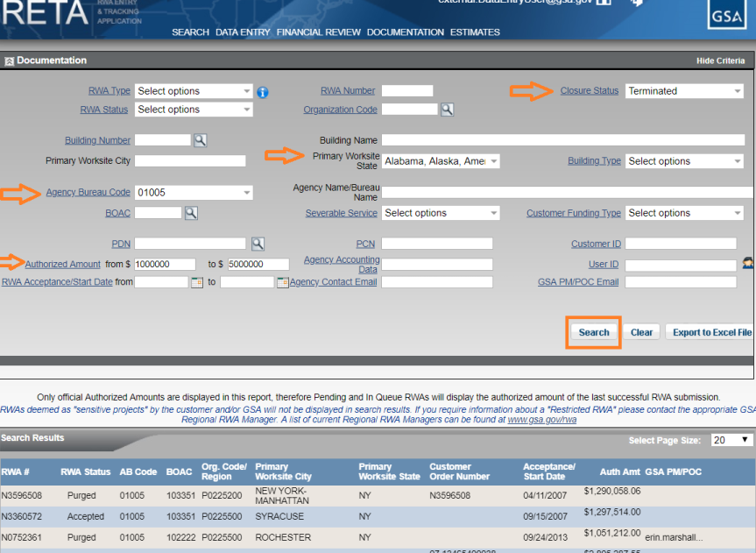756x553 pixels.
Task: Go to the DATA ENTRY menu item
Action: [x=243, y=32]
